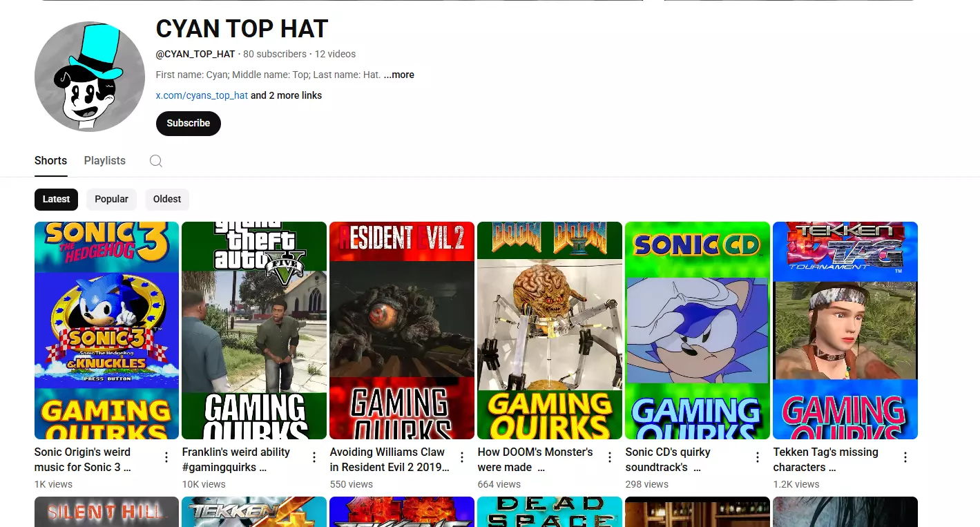Show the 'and 2 more links' list

[x=286, y=95]
